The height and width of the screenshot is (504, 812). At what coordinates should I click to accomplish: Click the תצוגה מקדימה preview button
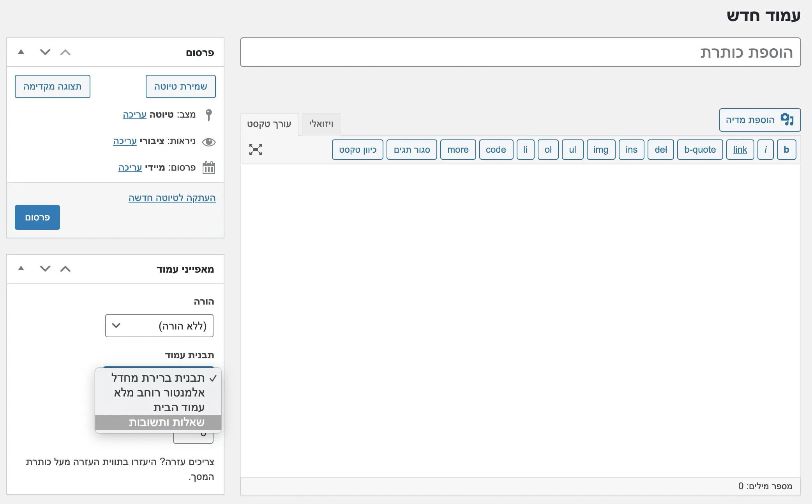pyautogui.click(x=53, y=86)
